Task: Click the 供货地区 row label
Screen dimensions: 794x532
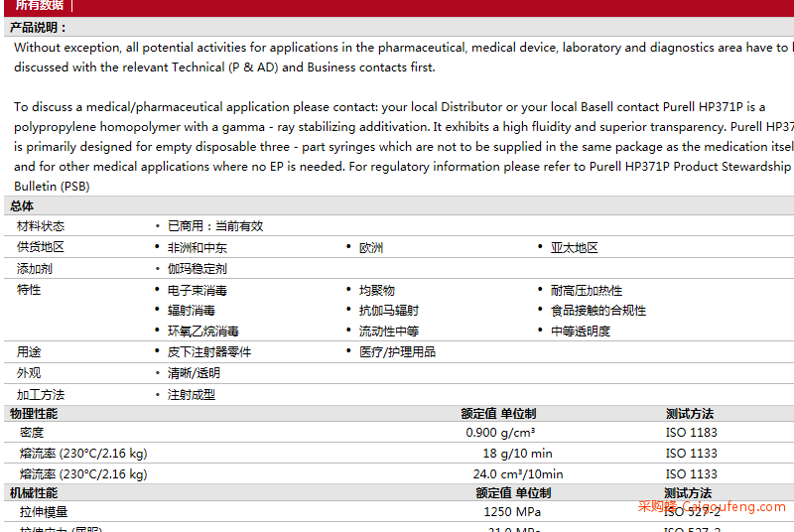Action: (41, 247)
